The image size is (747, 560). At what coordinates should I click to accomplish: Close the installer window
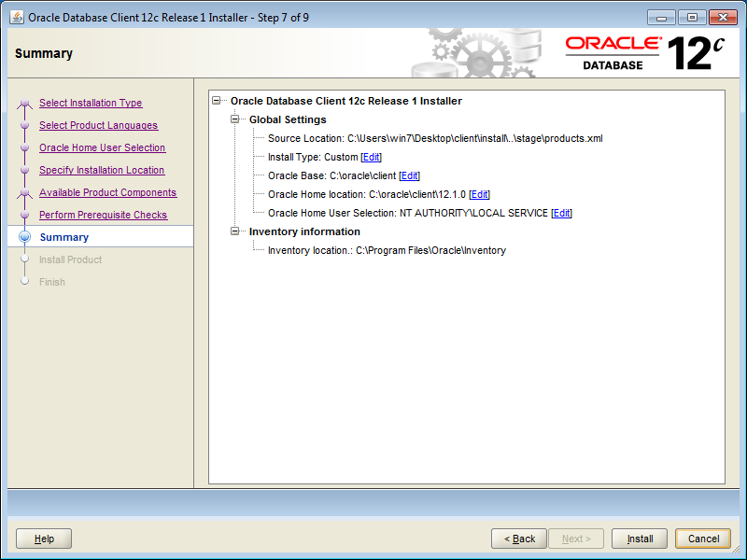tap(723, 18)
